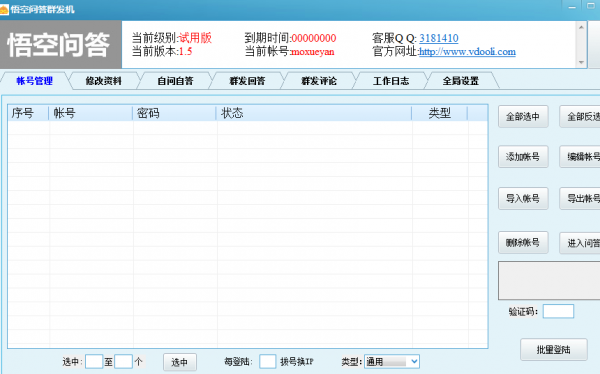Open the 自问自答 tab
The image size is (600, 374).
(x=175, y=81)
